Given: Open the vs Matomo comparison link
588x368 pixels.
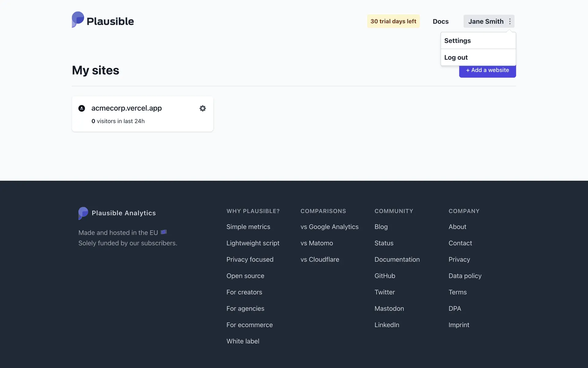Looking at the screenshot, I should click(x=316, y=243).
